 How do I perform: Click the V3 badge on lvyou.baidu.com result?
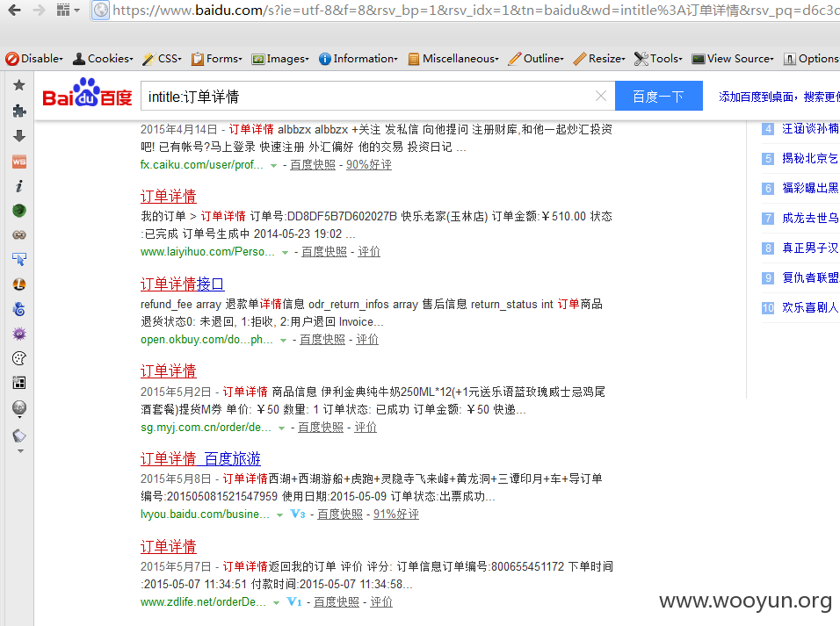[298, 514]
